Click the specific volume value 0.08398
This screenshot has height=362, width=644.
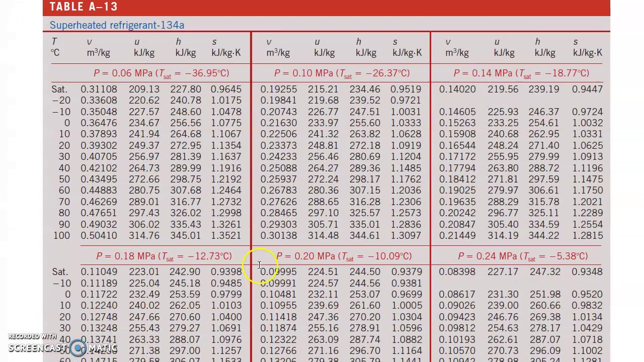pos(457,272)
